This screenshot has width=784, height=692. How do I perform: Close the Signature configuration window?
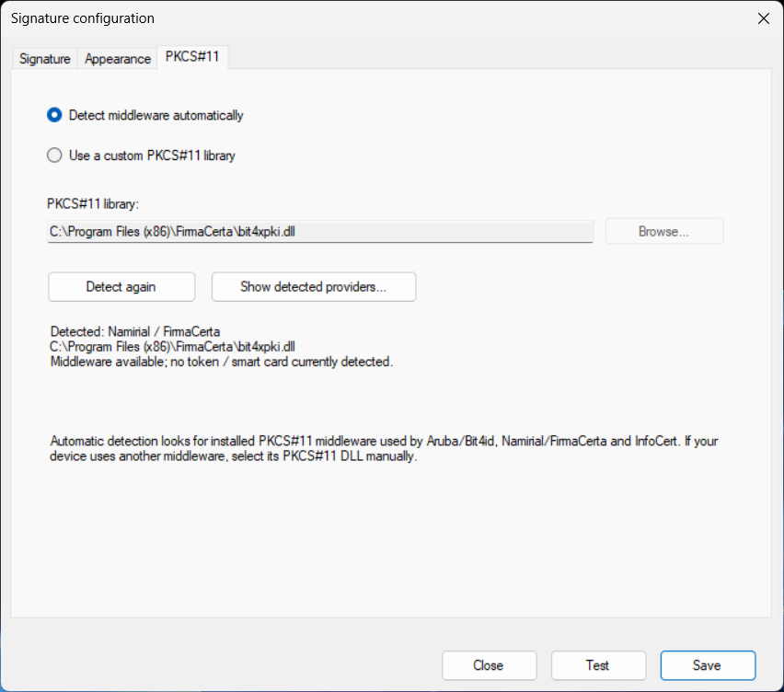tap(764, 19)
